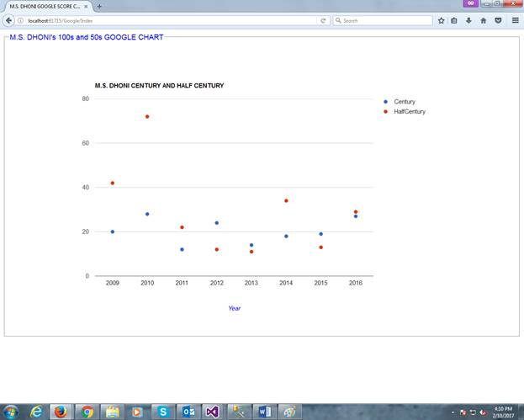Show bookmarks with the clipboard list icon

tap(454, 20)
